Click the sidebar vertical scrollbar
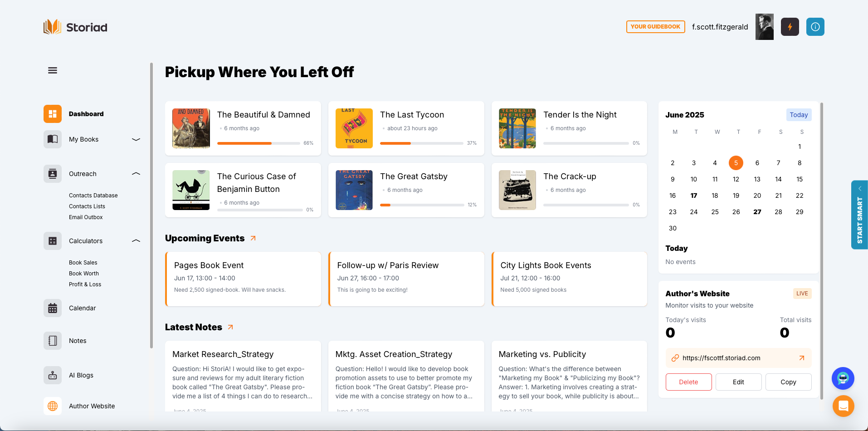The height and width of the screenshot is (431, 868). [151, 206]
